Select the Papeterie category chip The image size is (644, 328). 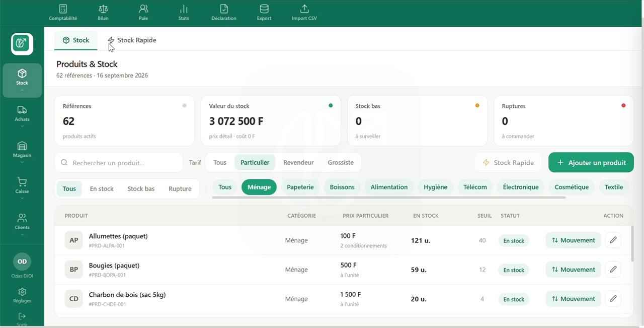(x=300, y=187)
